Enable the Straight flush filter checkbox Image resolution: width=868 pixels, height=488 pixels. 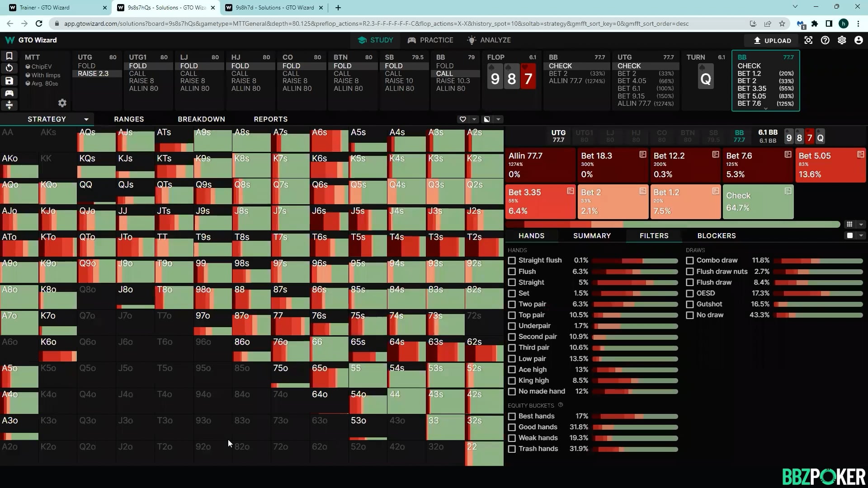click(x=512, y=261)
